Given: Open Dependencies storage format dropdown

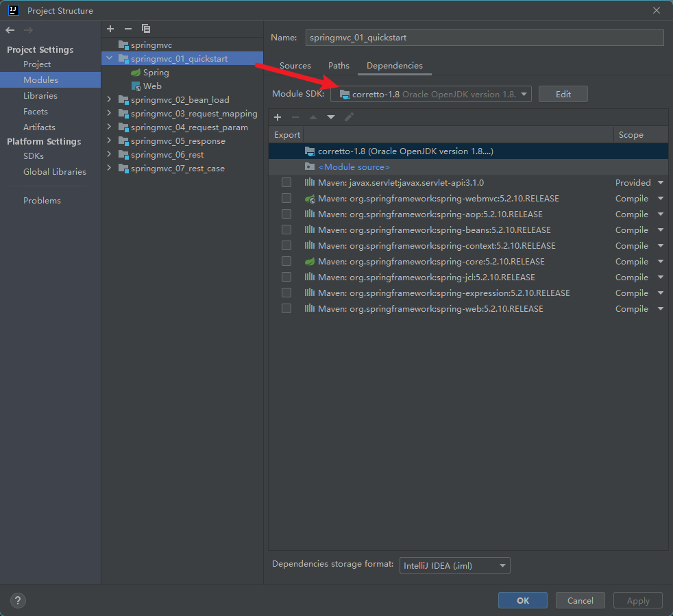Looking at the screenshot, I should pyautogui.click(x=454, y=565).
